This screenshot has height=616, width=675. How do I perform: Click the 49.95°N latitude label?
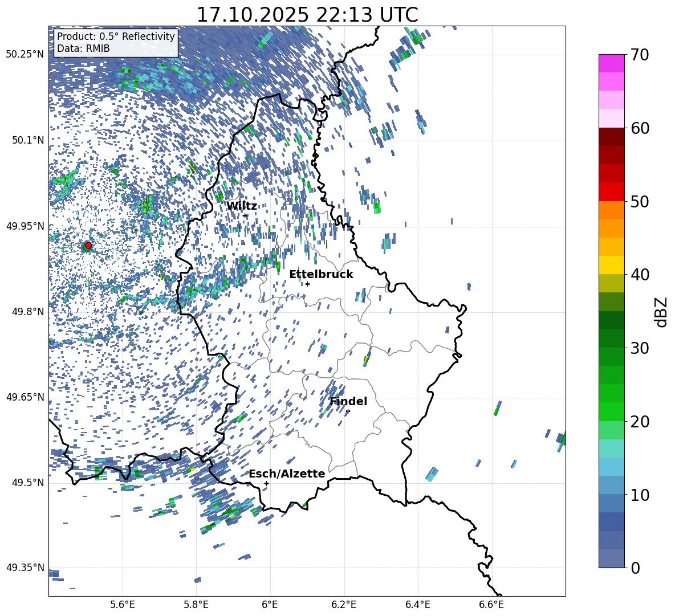(x=25, y=226)
